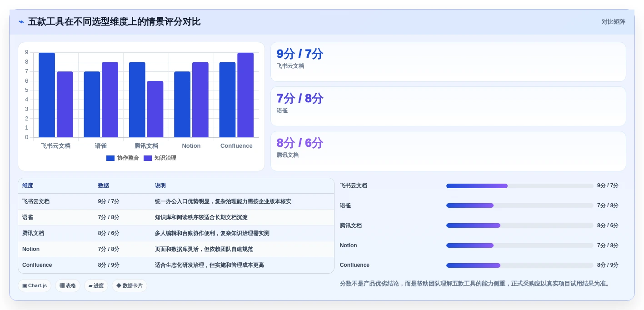
Task: Click the lightning icon beside the title
Action: tap(21, 22)
